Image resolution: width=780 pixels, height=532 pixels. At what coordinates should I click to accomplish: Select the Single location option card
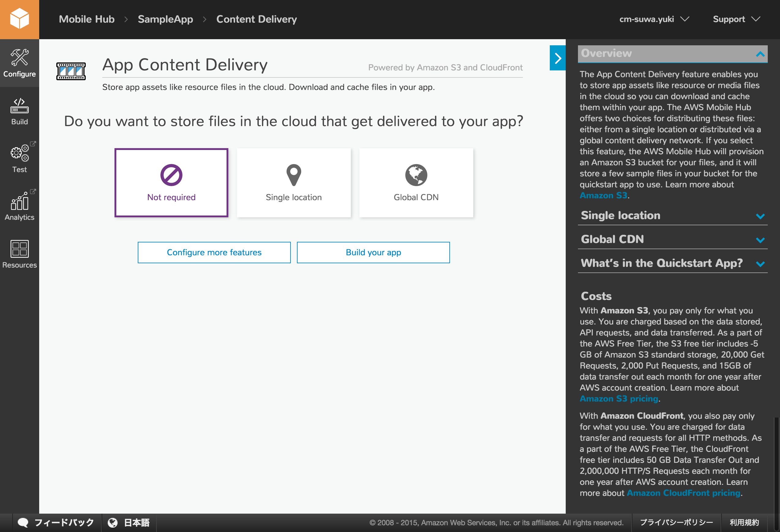tap(294, 183)
